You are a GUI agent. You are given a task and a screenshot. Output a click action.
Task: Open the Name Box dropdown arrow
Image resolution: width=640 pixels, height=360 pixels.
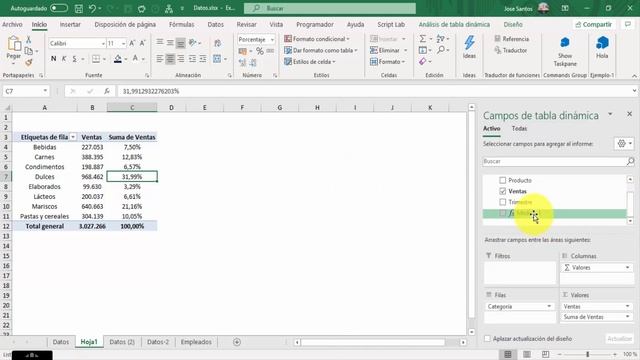point(45,91)
